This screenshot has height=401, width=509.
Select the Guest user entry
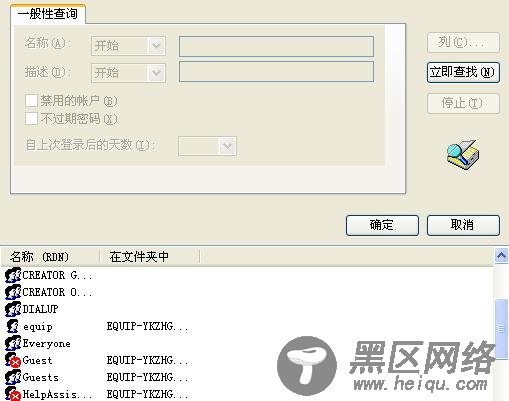pyautogui.click(x=37, y=360)
